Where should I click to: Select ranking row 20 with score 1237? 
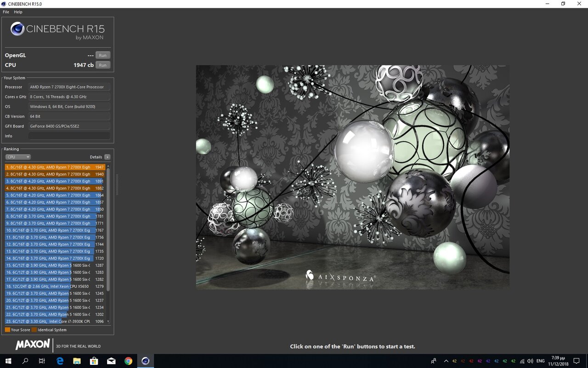pos(55,300)
